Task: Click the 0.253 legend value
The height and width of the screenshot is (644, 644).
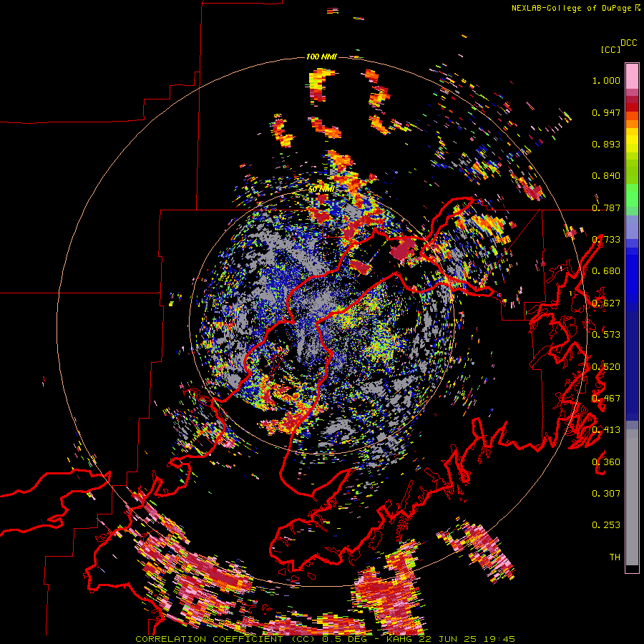Action: click(x=606, y=525)
